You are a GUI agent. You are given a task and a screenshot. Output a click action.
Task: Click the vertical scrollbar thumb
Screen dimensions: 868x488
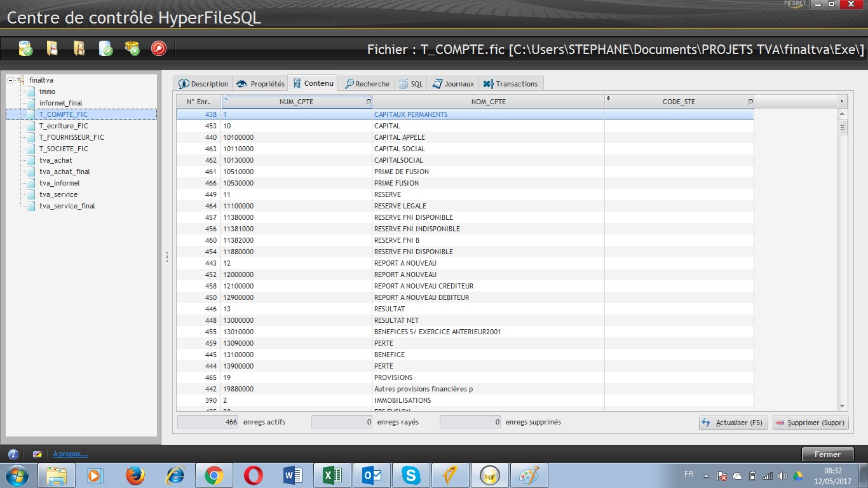(843, 127)
